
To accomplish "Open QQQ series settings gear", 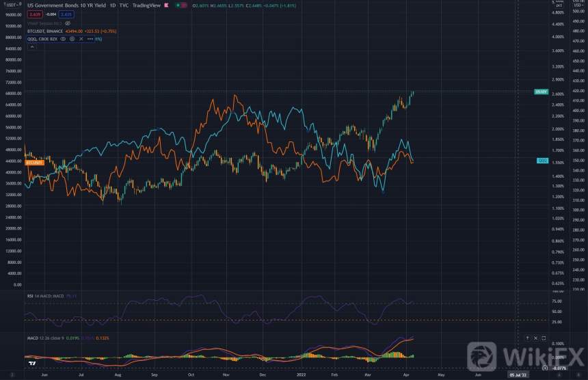I will pyautogui.click(x=72, y=39).
